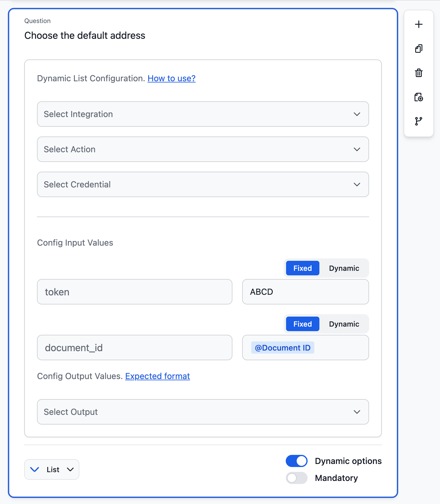Switch the token value to Dynamic

click(x=344, y=268)
